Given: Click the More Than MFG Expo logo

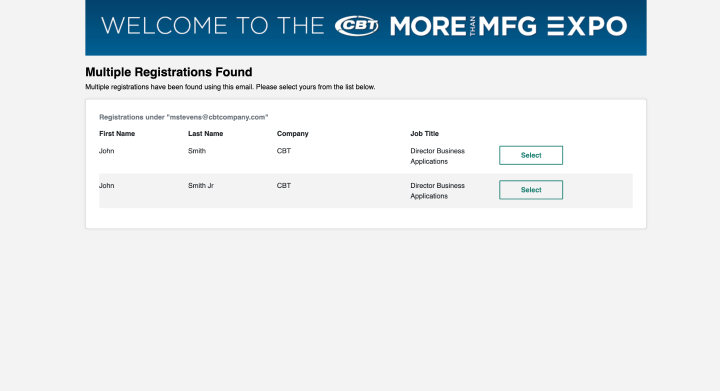Looking at the screenshot, I should (508, 26).
